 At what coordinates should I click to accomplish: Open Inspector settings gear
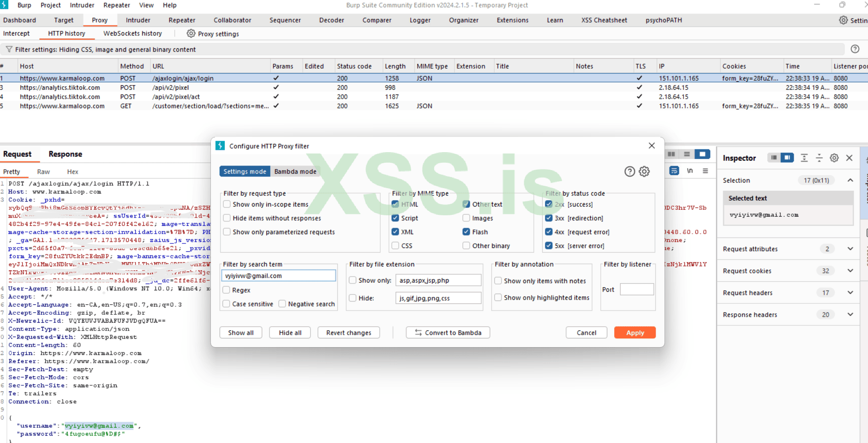coord(834,158)
